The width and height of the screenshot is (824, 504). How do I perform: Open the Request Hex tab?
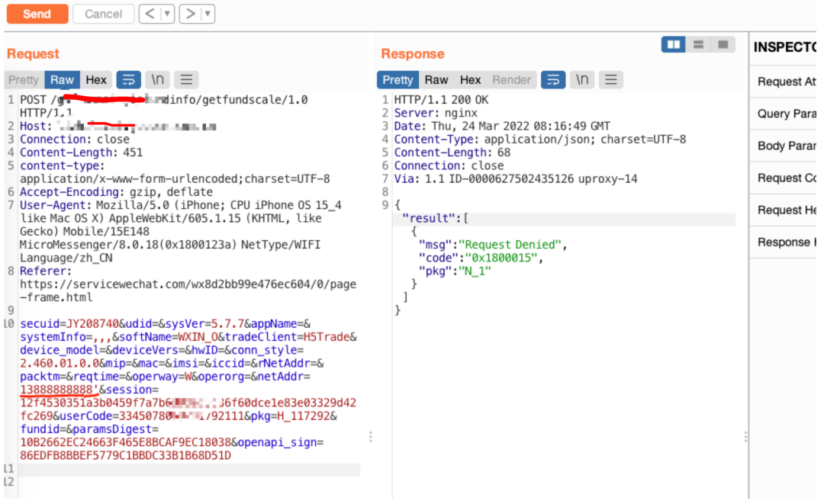(x=96, y=80)
